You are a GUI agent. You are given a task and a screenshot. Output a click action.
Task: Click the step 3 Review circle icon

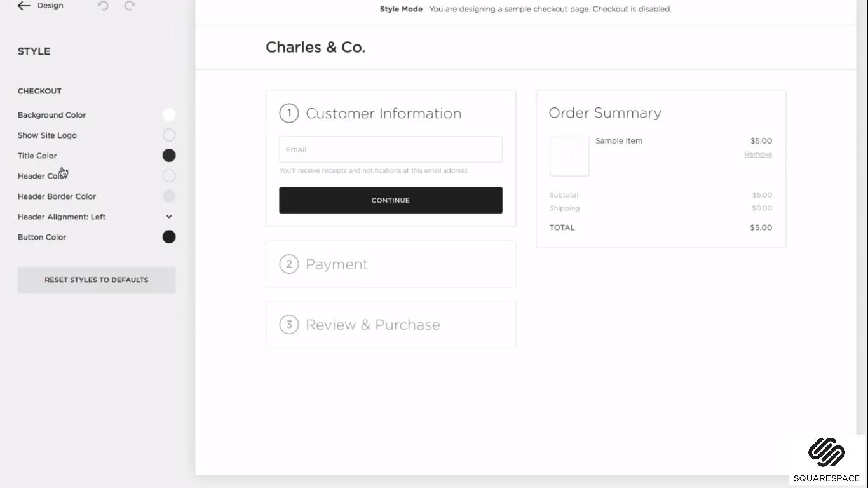coord(289,325)
